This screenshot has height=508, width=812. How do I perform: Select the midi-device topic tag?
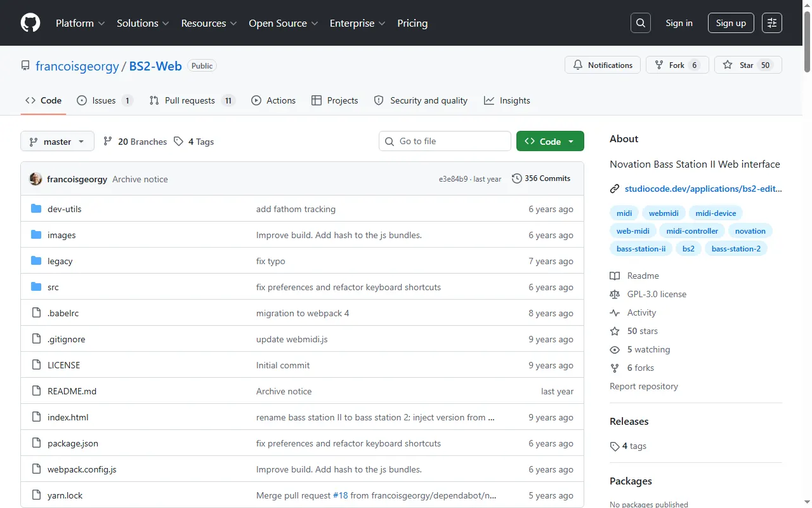[716, 213]
